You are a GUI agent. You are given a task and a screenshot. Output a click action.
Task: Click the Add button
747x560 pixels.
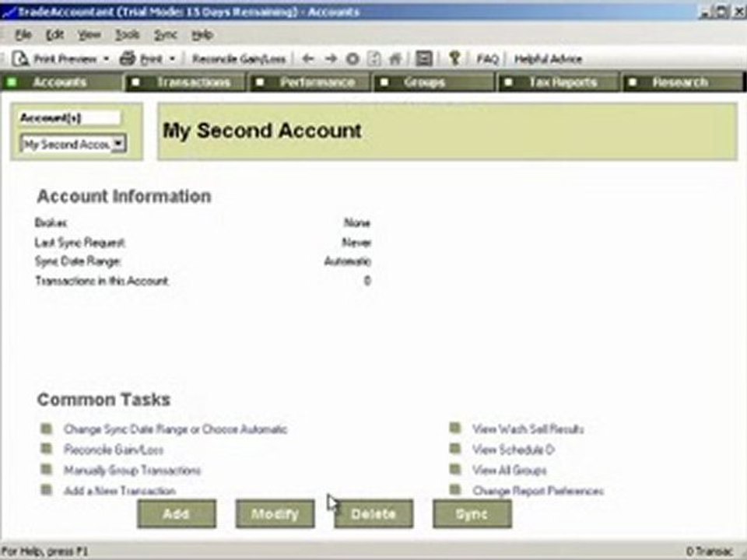(x=177, y=514)
